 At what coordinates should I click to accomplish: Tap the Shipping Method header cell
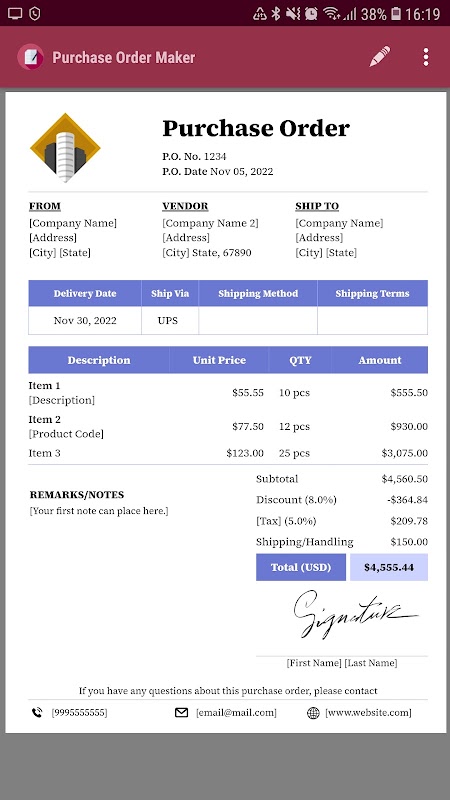click(258, 293)
